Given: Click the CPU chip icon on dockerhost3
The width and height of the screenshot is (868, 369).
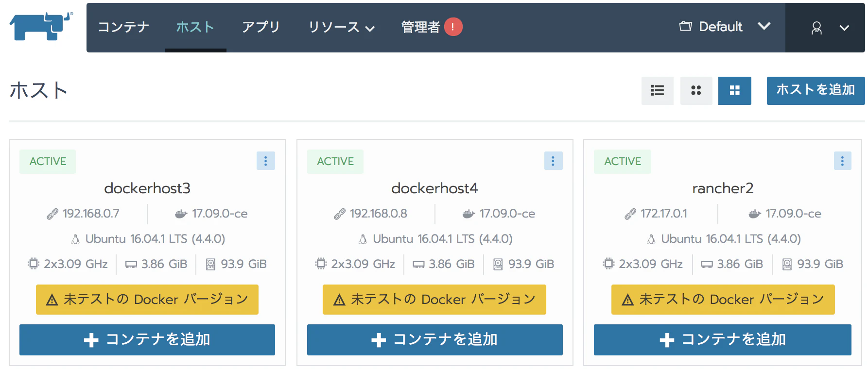Looking at the screenshot, I should click(33, 264).
